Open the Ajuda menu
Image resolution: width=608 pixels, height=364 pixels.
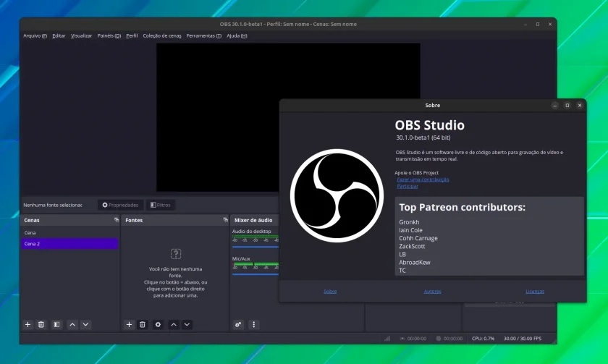(237, 35)
